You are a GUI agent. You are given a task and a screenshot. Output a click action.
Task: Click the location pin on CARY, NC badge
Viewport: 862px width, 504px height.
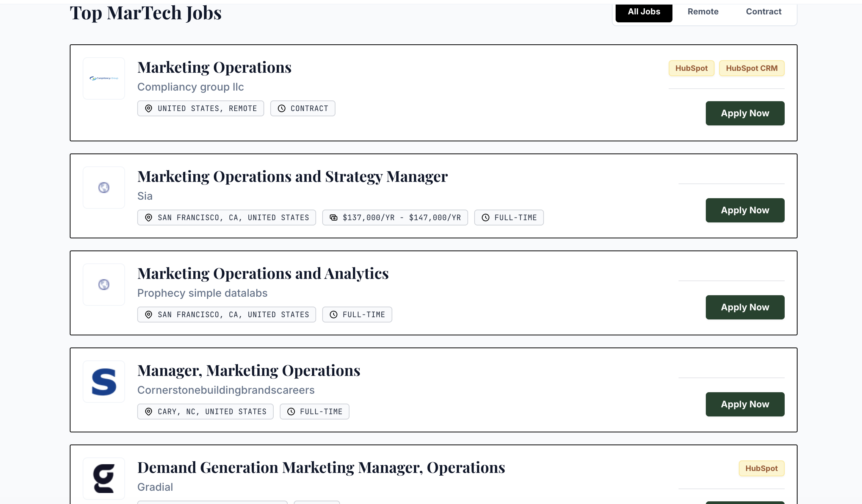coord(148,412)
